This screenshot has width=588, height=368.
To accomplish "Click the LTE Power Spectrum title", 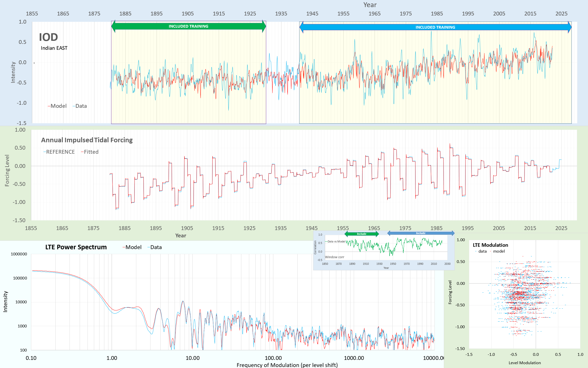I will click(76, 247).
